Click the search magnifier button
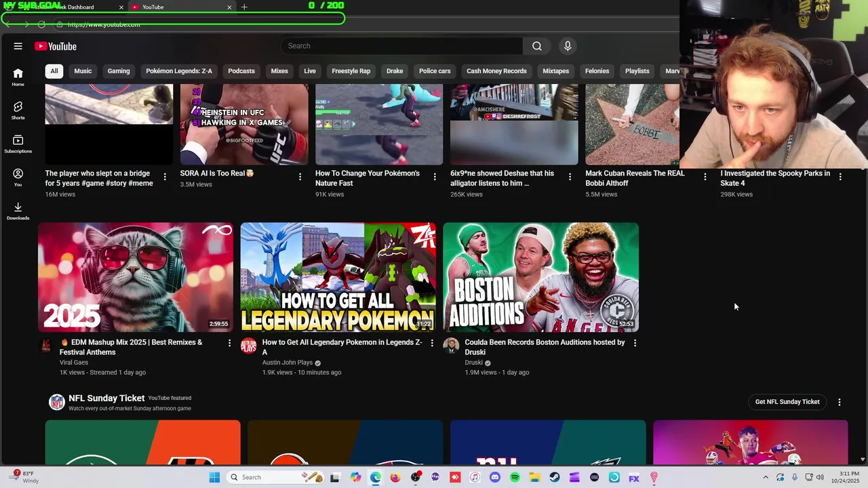This screenshot has width=868, height=488. 537,46
